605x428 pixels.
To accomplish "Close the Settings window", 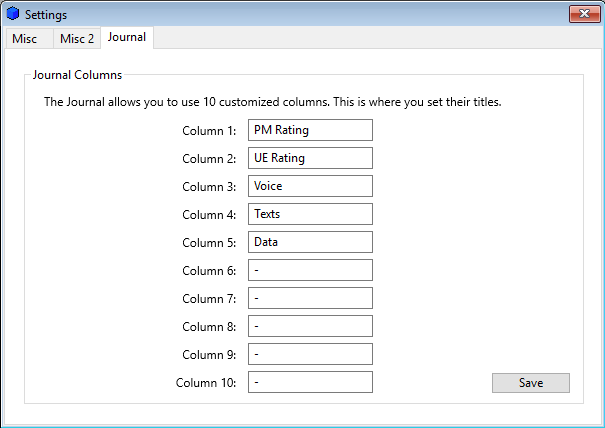I will [x=584, y=14].
